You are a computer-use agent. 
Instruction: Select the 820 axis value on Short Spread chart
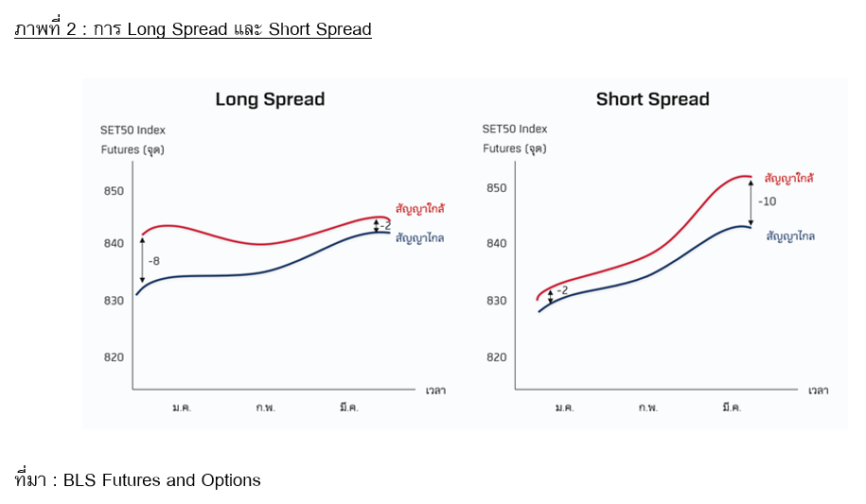pyautogui.click(x=495, y=357)
